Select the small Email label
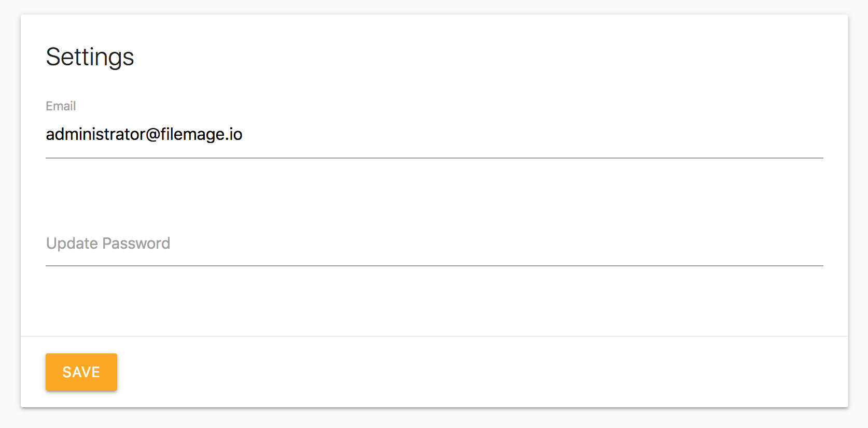The height and width of the screenshot is (428, 868). (x=61, y=106)
